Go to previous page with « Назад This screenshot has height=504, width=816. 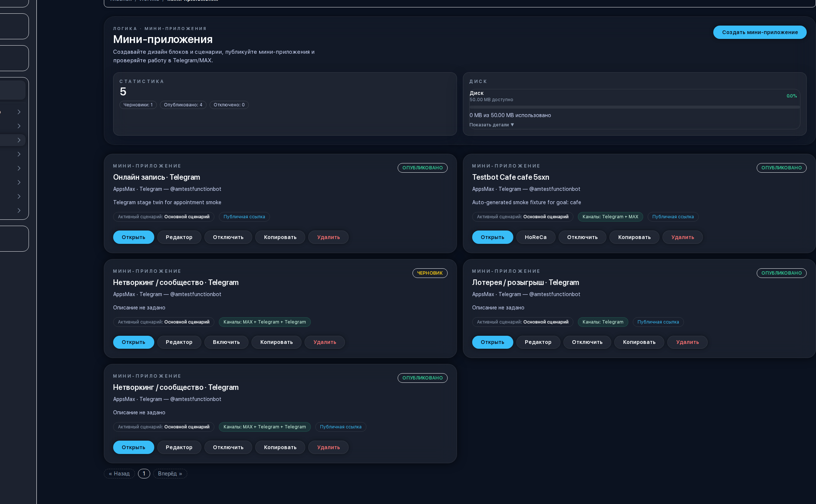(119, 474)
